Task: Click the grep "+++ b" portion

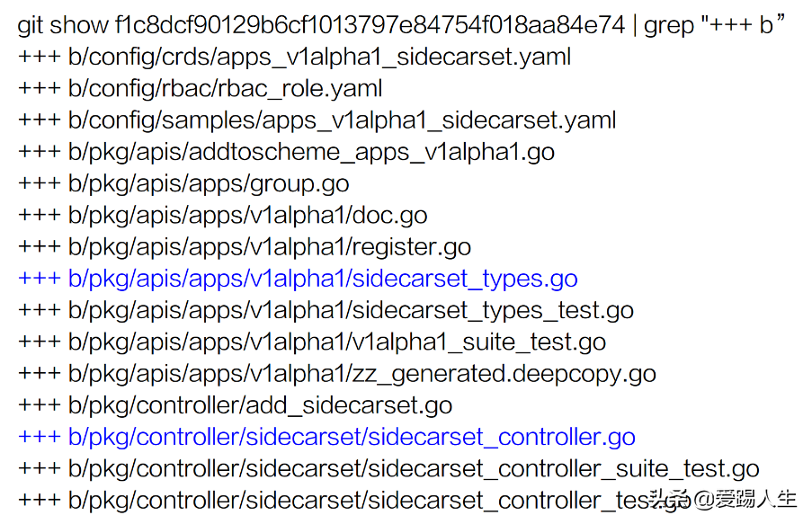Action: click(x=714, y=25)
